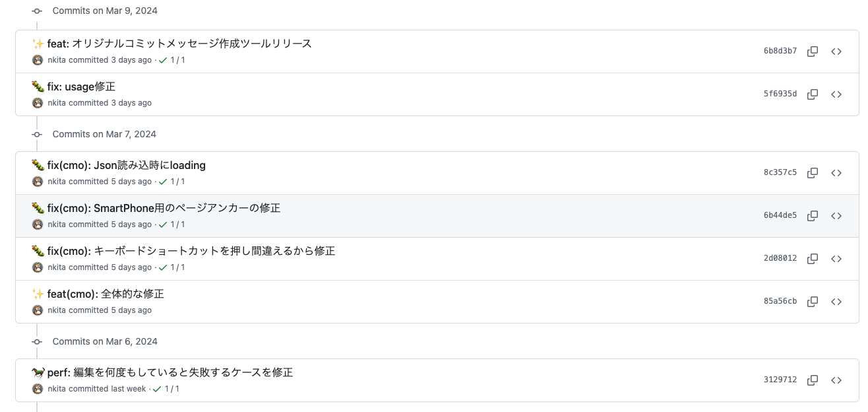This screenshot has height=412, width=868.
Task: Click nkita's avatar on the release commit
Action: point(38,60)
